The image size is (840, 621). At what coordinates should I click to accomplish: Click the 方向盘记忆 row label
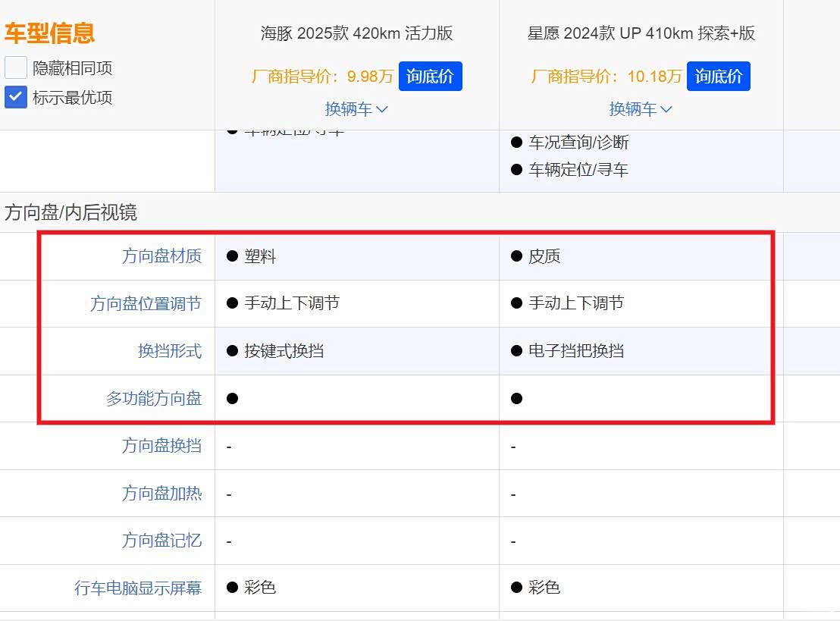pos(161,541)
